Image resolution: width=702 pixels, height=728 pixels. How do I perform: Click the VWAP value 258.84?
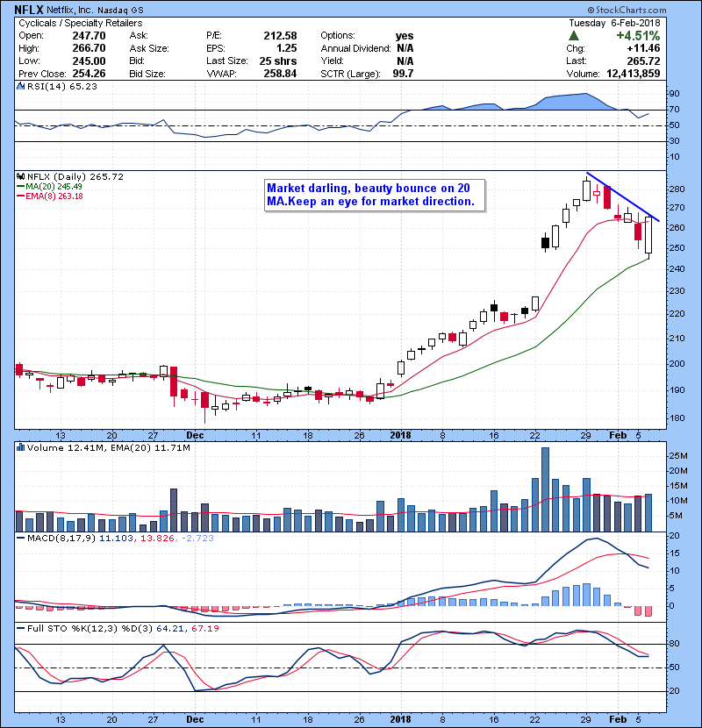tap(280, 74)
